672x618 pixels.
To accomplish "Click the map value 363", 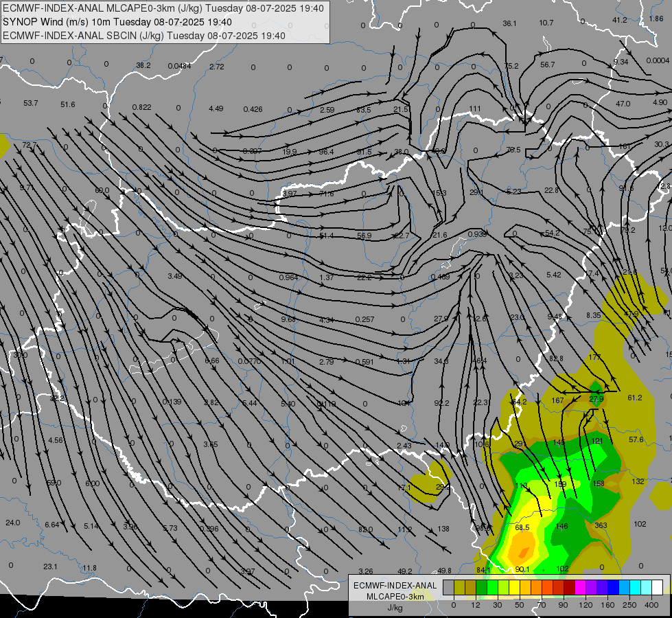I will point(601,525).
